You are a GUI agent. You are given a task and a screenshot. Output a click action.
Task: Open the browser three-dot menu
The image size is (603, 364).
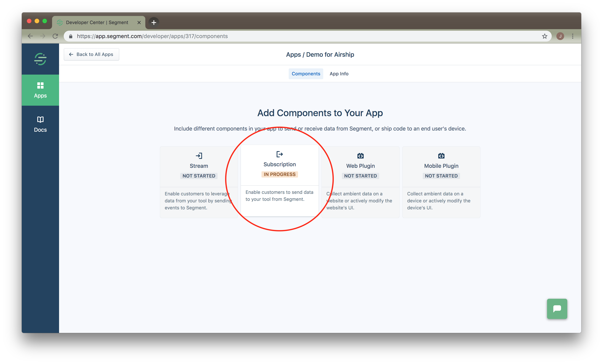[x=573, y=36]
